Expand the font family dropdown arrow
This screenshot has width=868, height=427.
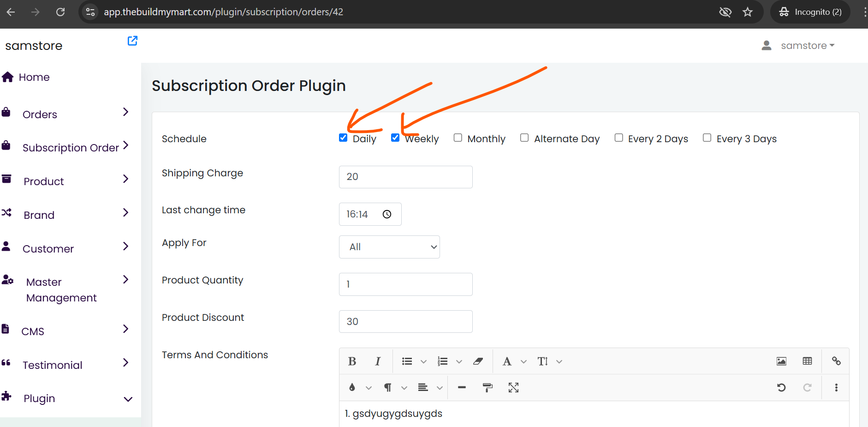523,362
